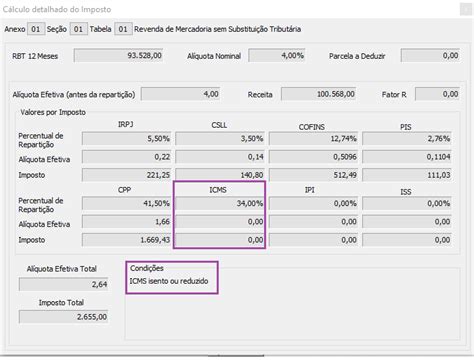Click IRPJ Imposto value 221,25

(x=127, y=175)
